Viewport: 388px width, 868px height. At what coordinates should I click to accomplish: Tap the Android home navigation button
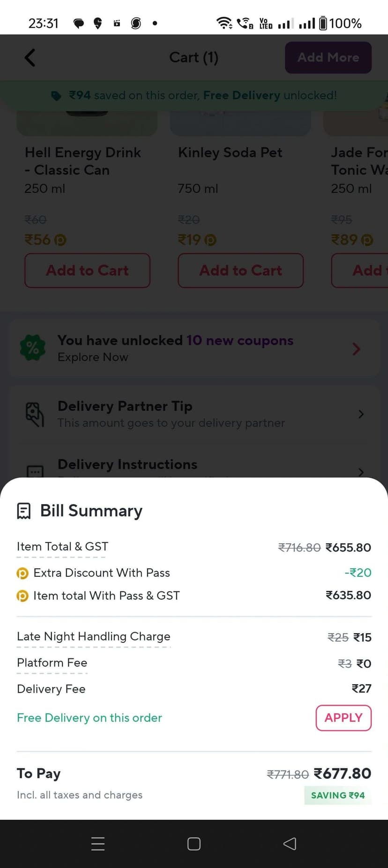(194, 844)
